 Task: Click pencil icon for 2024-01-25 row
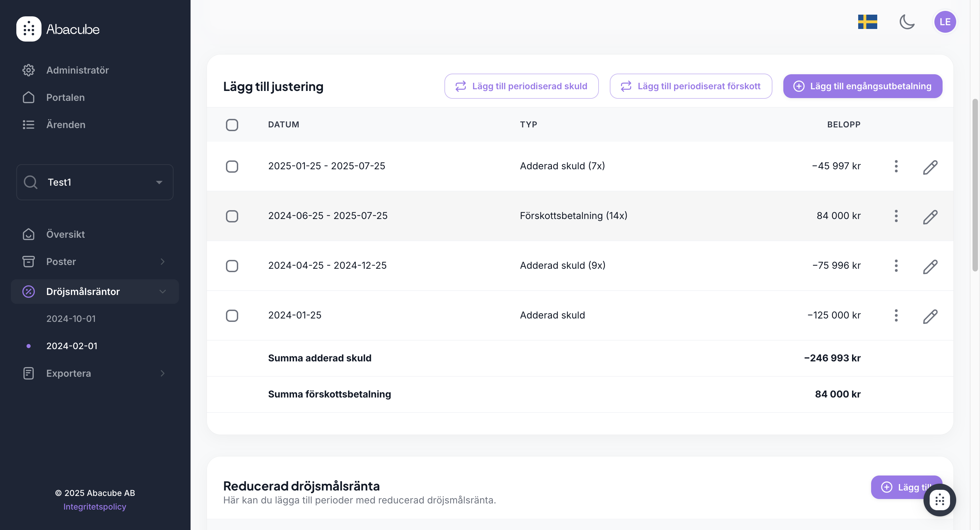pos(930,316)
